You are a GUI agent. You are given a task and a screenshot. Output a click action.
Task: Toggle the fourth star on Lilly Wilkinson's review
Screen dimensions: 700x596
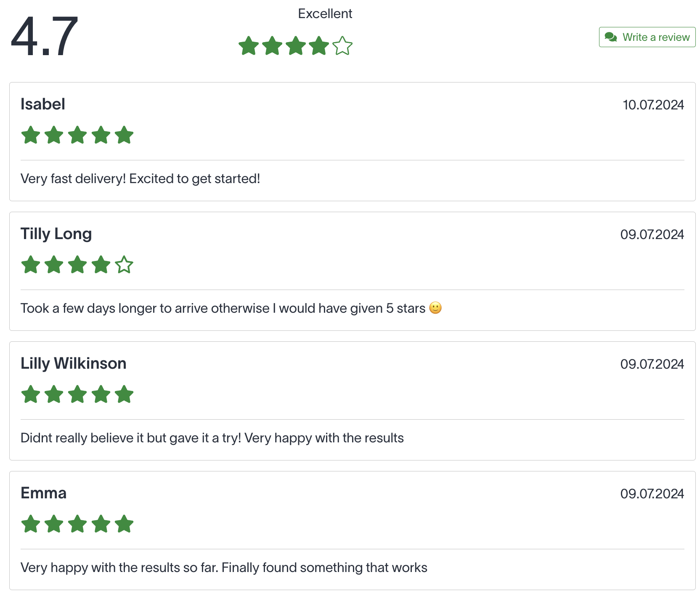101,394
